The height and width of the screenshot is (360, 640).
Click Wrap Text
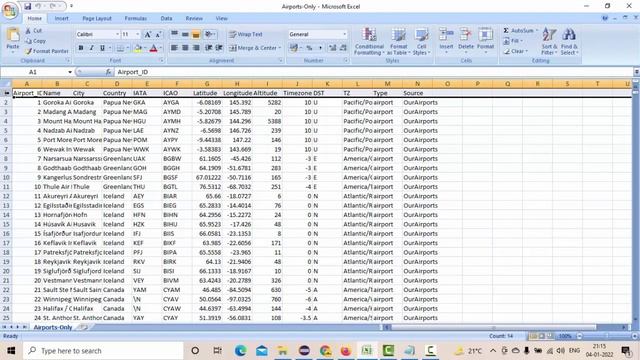[246, 34]
